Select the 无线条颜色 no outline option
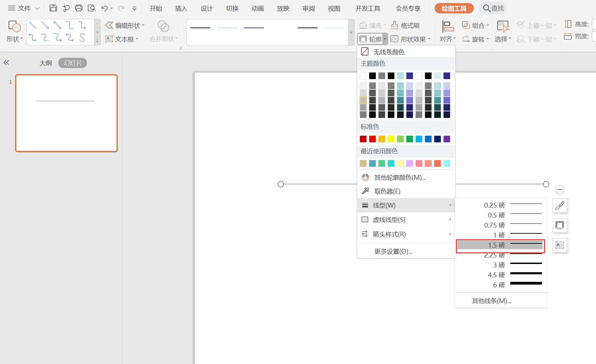 pos(389,52)
